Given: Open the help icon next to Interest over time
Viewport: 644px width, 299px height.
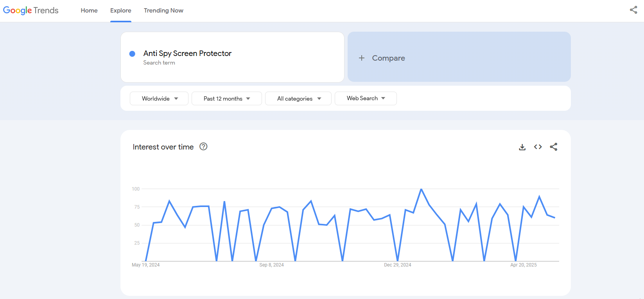Looking at the screenshot, I should click(x=203, y=146).
